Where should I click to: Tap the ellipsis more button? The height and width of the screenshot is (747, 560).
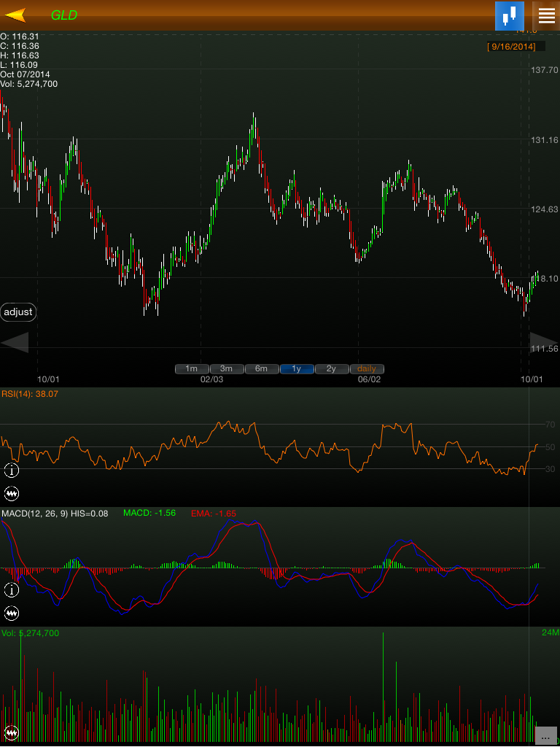[x=545, y=736]
